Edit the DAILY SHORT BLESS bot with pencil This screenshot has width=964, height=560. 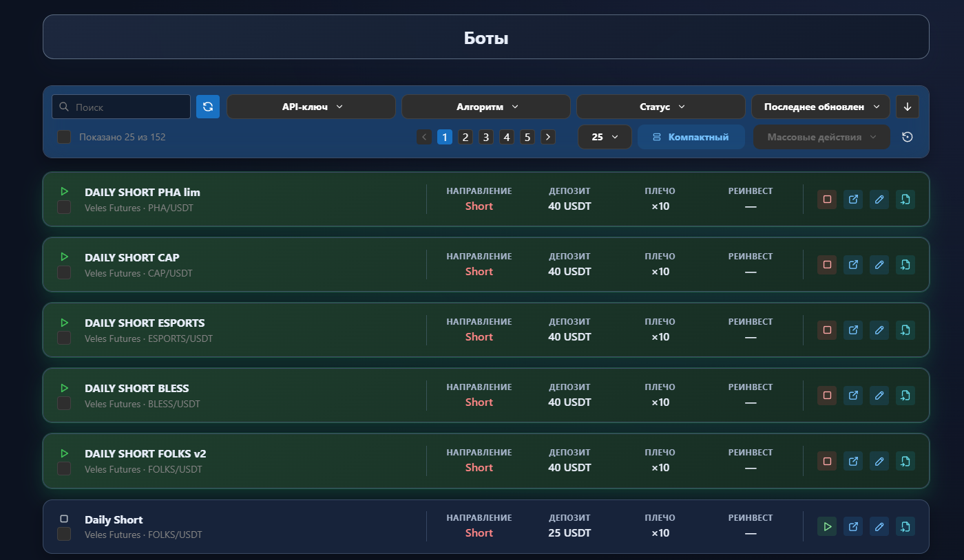click(879, 396)
